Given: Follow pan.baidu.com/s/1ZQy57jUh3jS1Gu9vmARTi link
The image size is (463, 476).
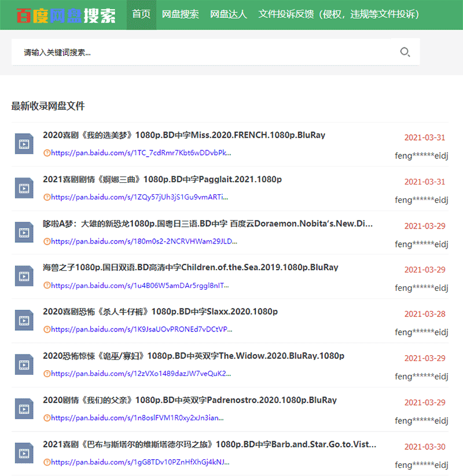Looking at the screenshot, I should pos(139,197).
